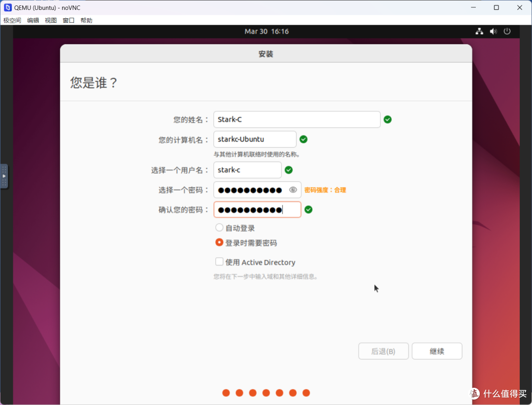532x405 pixels.
Task: Open the 编辑 menu
Action: [x=33, y=20]
